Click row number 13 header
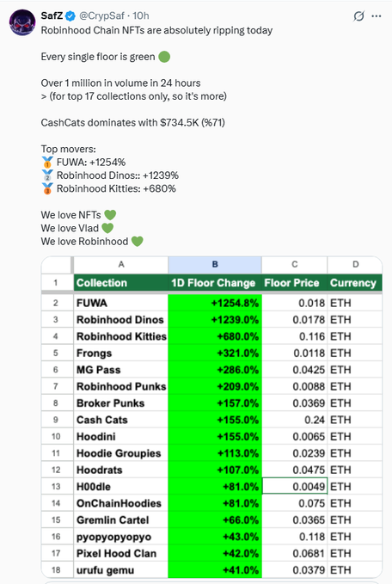 tap(56, 487)
